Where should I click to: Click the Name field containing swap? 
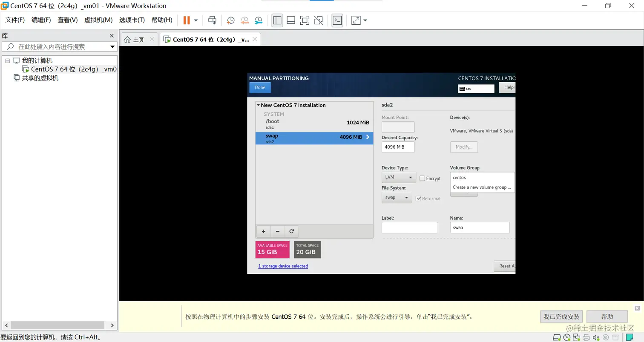point(480,227)
